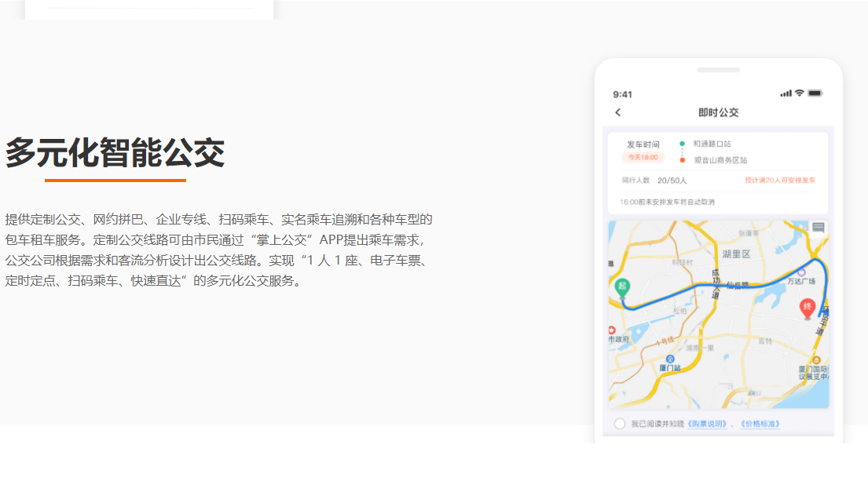This screenshot has height=478, width=868.
Task: Click the 多元化智能公交 heading
Action: point(115,152)
